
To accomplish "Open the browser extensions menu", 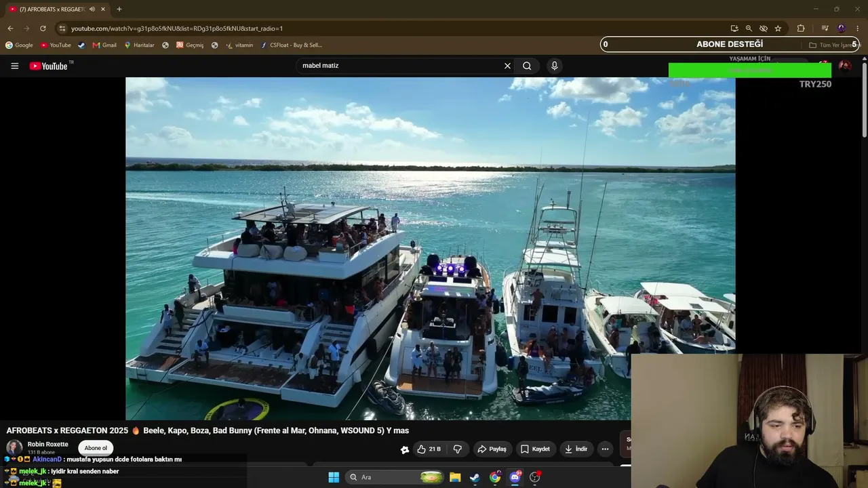I will point(801,28).
